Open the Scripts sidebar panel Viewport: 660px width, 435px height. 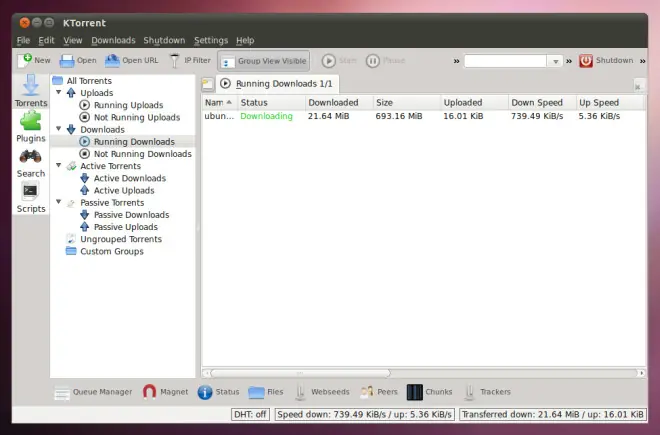click(x=31, y=197)
